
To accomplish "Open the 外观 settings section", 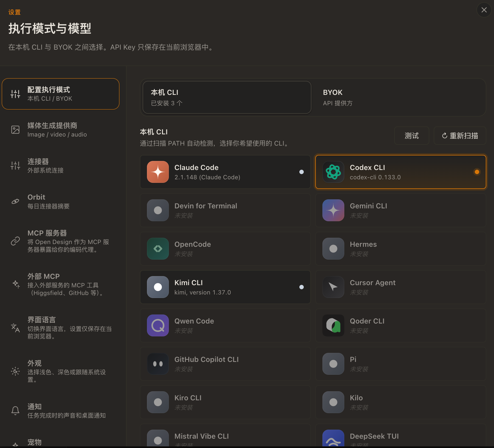I will [x=61, y=371].
